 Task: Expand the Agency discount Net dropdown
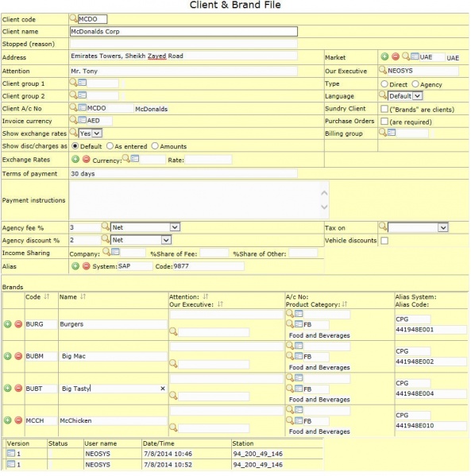141,240
